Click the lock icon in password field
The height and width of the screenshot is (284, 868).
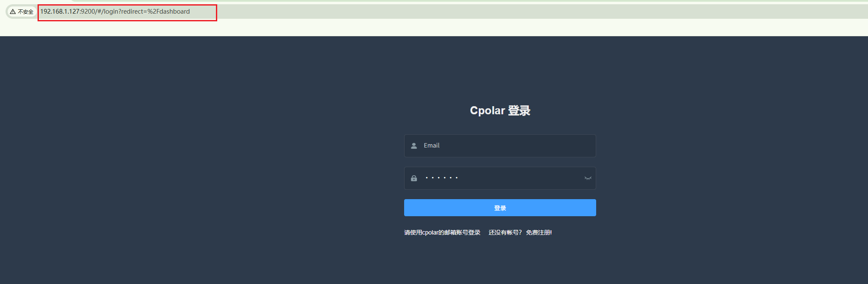click(x=414, y=178)
